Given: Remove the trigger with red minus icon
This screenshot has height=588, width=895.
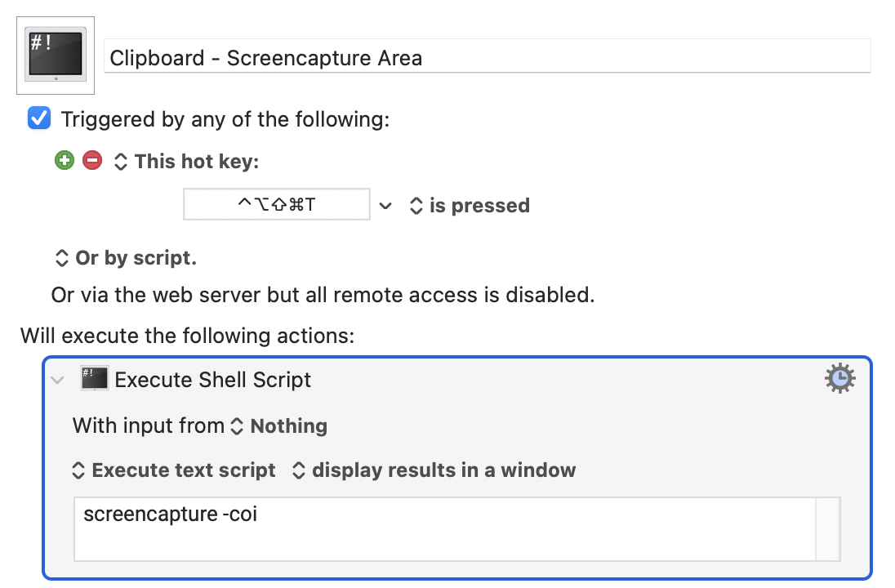Looking at the screenshot, I should (92, 161).
